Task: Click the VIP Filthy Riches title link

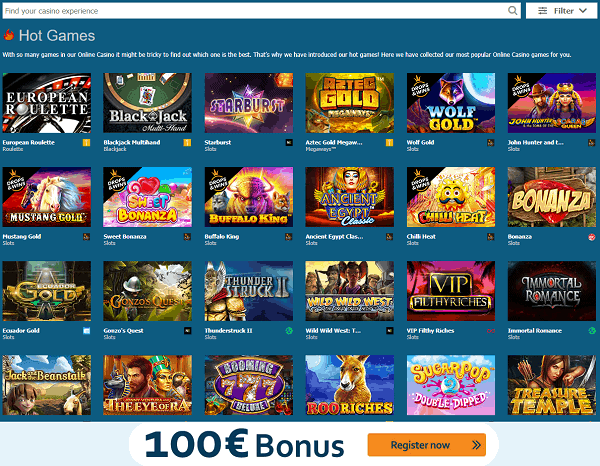Action: (x=430, y=331)
